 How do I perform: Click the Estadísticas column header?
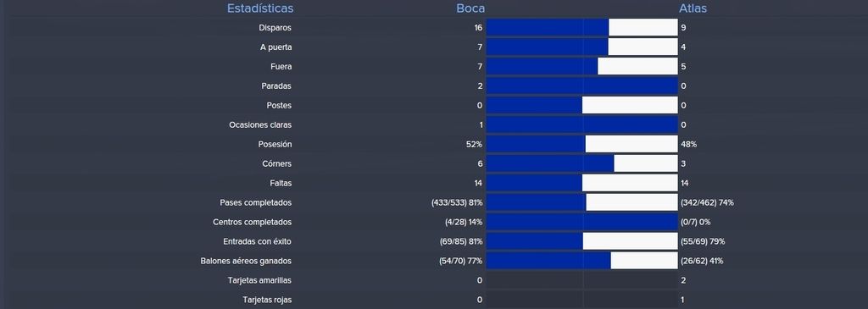pyautogui.click(x=260, y=8)
